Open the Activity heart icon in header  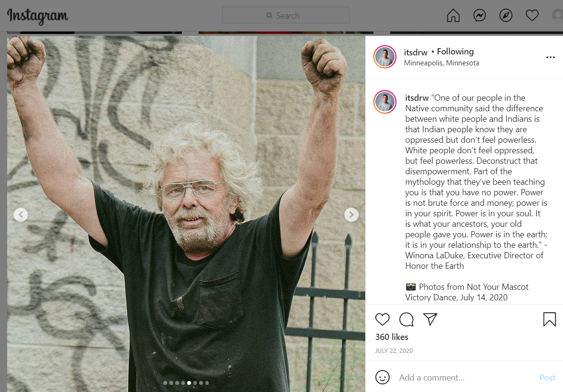tap(532, 15)
